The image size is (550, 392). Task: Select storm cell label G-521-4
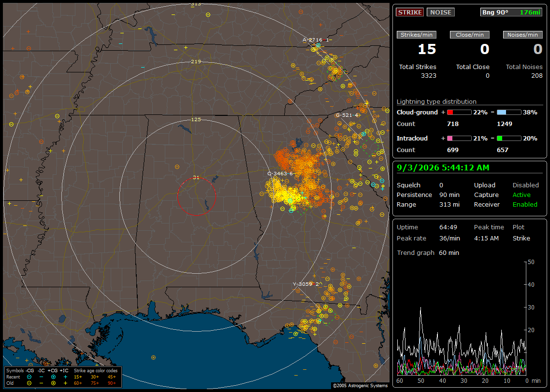tap(347, 115)
